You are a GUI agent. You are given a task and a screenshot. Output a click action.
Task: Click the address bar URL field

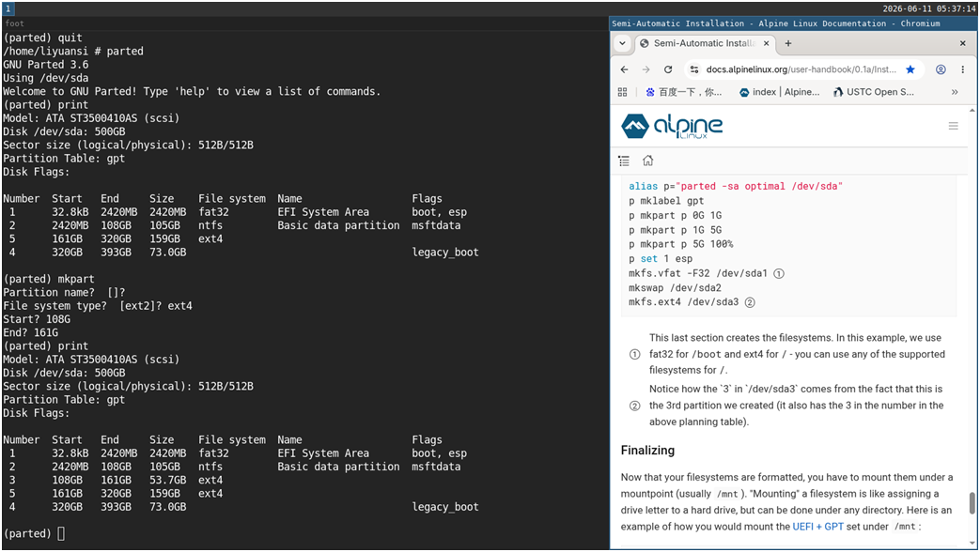pos(801,69)
